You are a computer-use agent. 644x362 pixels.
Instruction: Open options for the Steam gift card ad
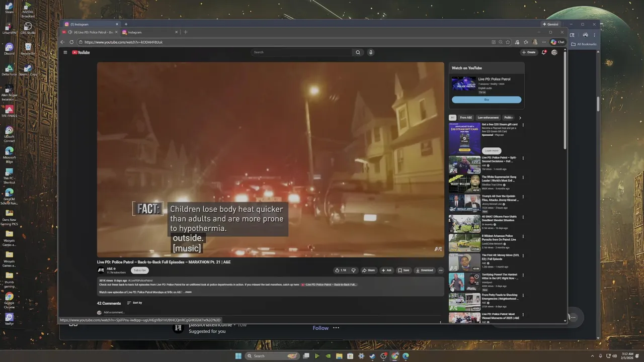(x=523, y=125)
